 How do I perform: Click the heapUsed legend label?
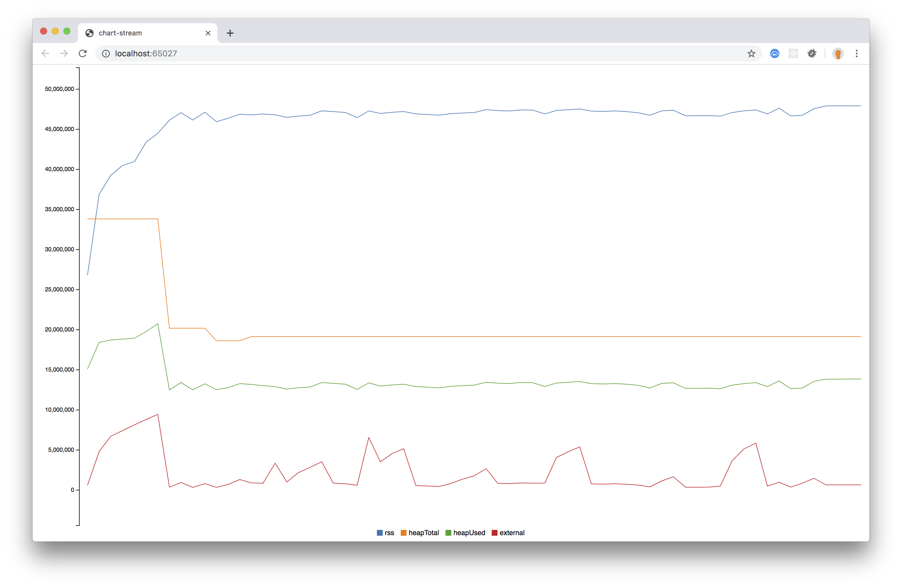(469, 533)
